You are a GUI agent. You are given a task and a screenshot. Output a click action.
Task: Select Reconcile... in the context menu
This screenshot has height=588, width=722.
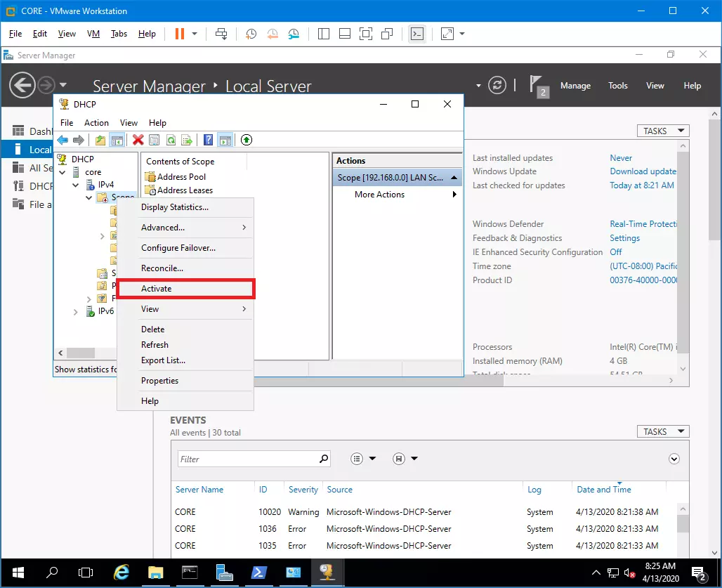click(x=185, y=268)
